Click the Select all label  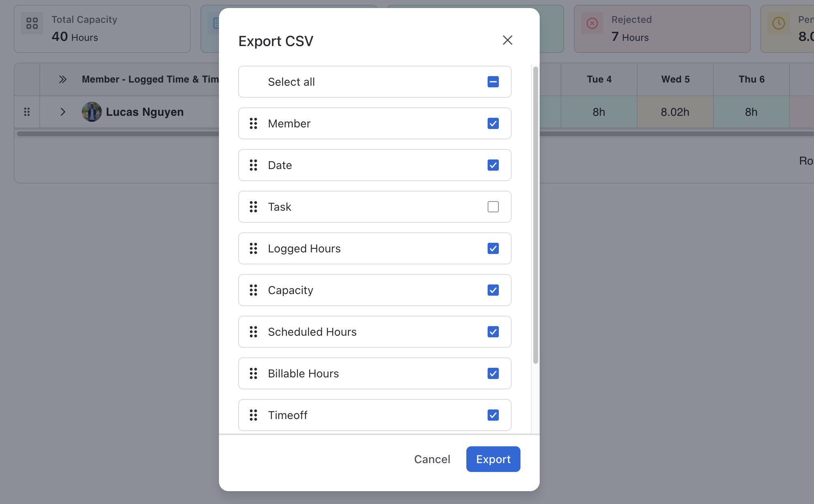pyautogui.click(x=291, y=82)
